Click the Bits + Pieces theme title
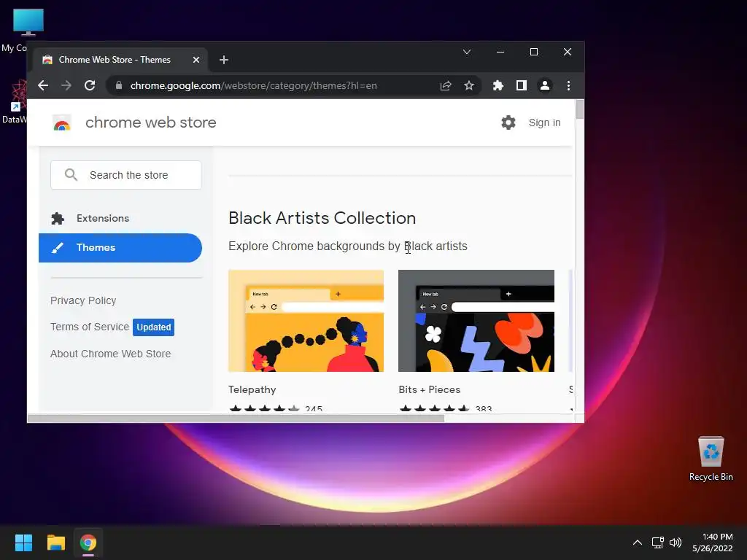 (429, 389)
